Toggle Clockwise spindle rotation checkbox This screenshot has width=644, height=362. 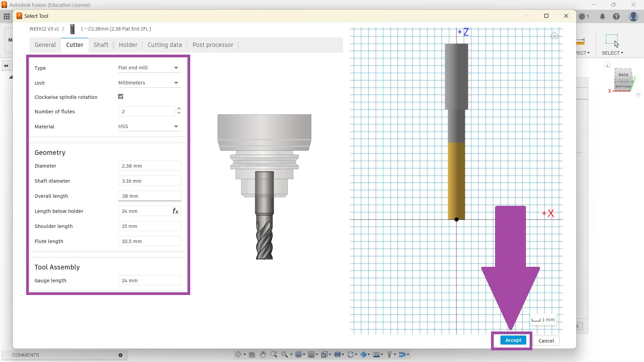(x=121, y=97)
